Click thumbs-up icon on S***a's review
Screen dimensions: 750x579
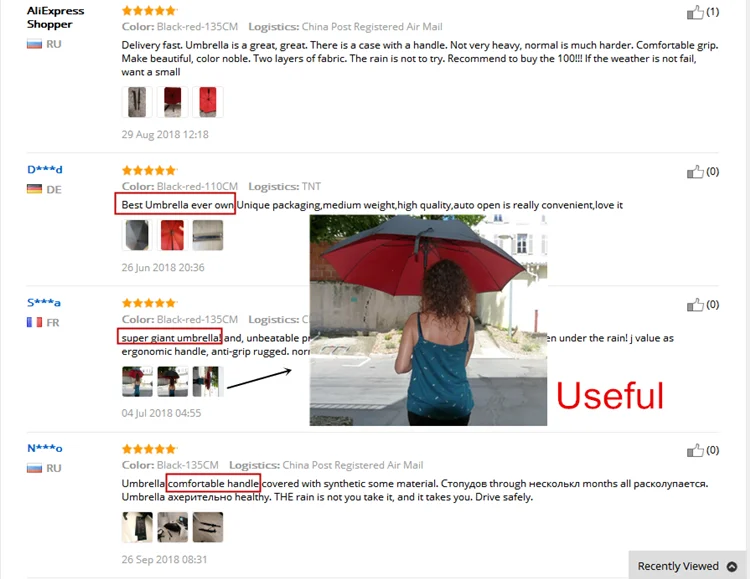[x=695, y=305]
